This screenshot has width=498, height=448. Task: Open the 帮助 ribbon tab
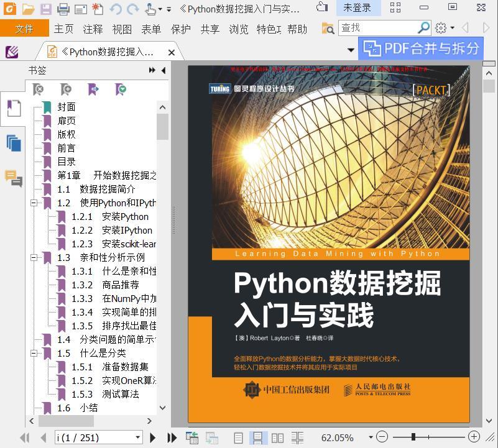297,29
